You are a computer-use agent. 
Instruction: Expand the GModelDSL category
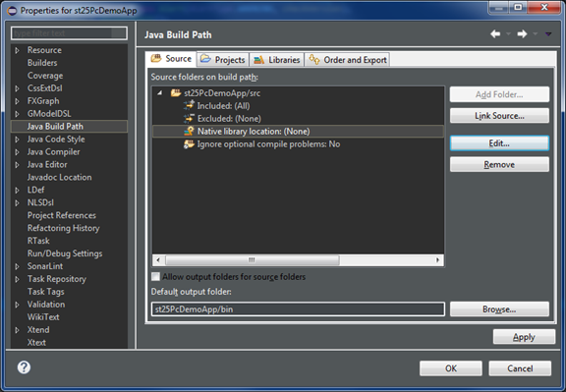pos(17,114)
